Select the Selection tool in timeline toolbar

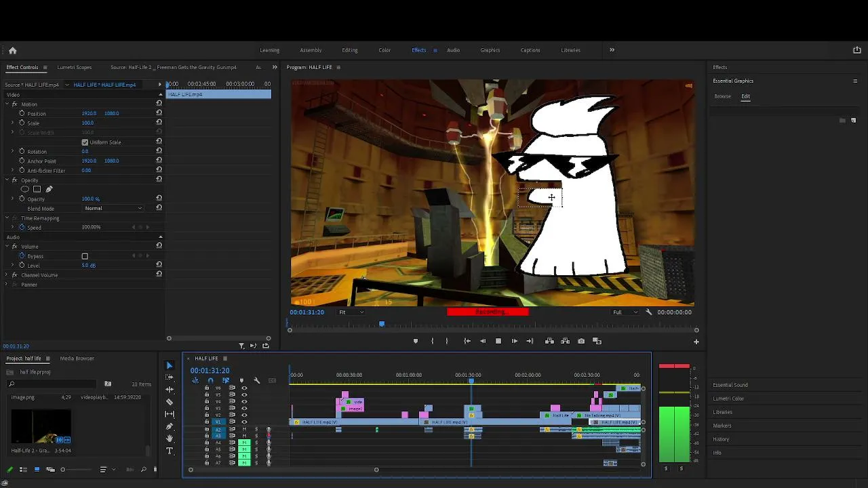(170, 365)
